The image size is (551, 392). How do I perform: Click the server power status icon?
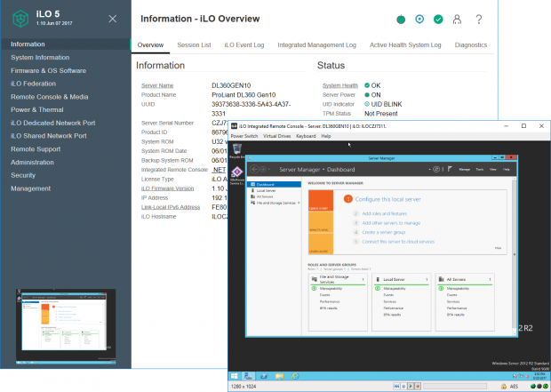click(x=400, y=19)
